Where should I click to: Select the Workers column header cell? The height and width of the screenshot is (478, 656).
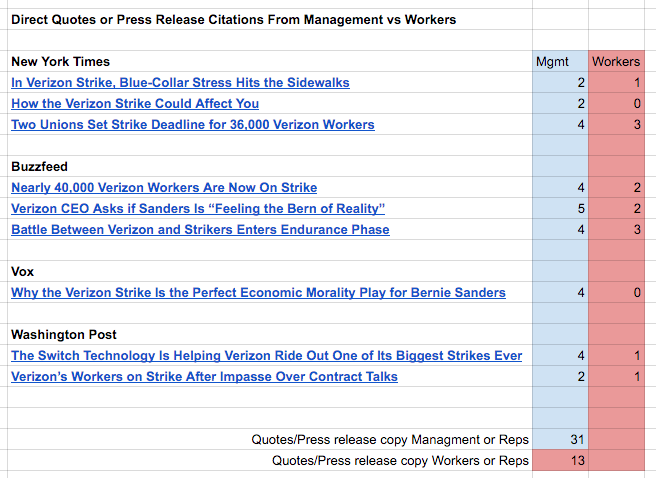click(616, 62)
